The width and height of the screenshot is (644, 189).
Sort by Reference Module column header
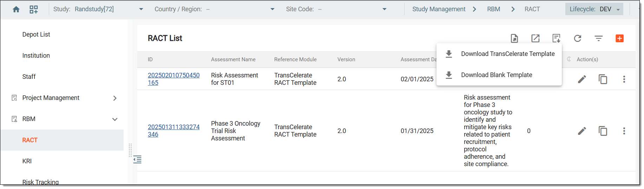pyautogui.click(x=295, y=59)
